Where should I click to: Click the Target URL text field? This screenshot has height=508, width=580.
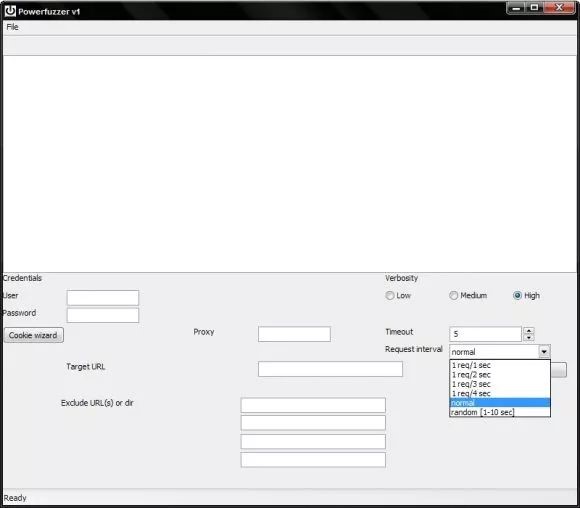[330, 369]
